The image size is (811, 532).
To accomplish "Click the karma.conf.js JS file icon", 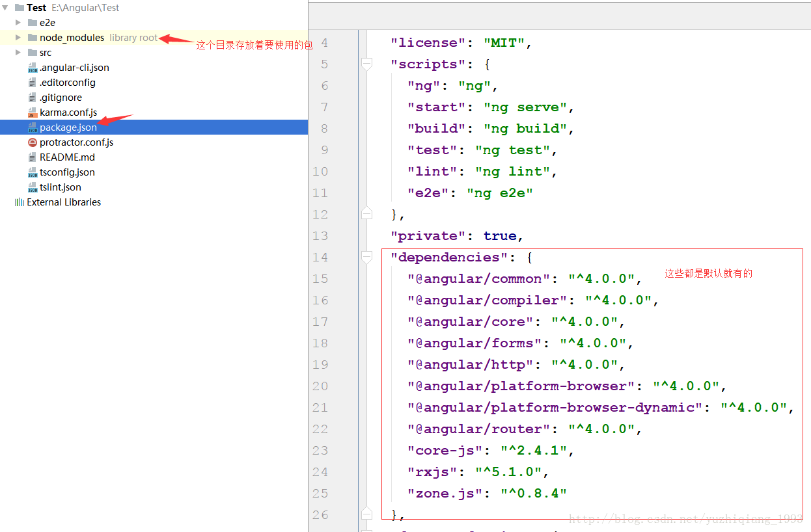I will tap(33, 113).
